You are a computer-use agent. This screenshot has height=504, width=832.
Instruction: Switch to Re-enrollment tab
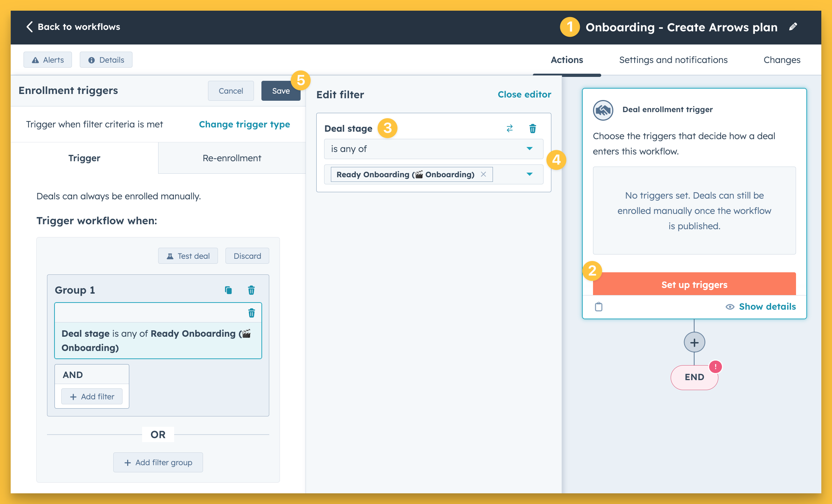point(232,158)
